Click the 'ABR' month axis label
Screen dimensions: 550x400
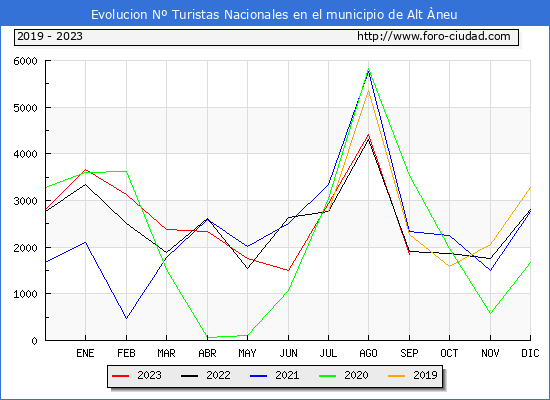[x=207, y=353]
